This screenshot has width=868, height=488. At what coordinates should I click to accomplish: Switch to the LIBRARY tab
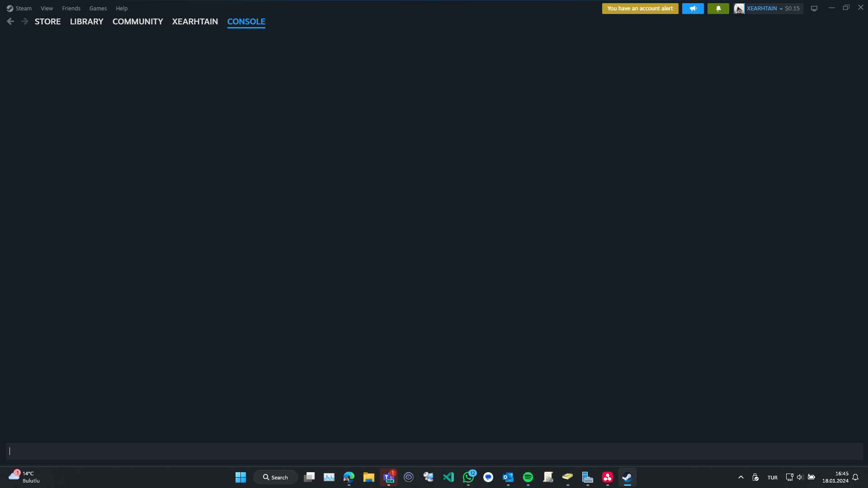point(86,22)
